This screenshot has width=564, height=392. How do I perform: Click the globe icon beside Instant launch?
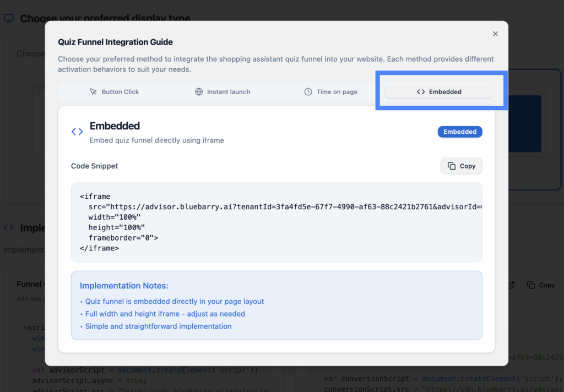199,91
